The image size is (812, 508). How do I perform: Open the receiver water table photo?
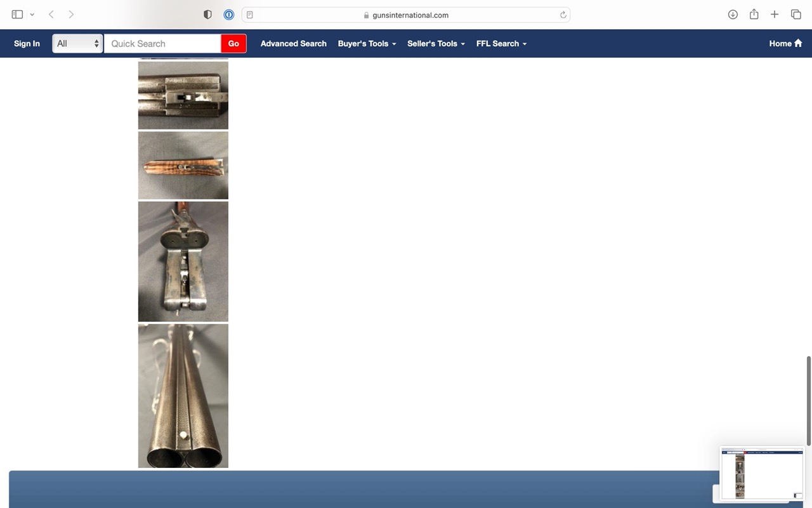(183, 262)
